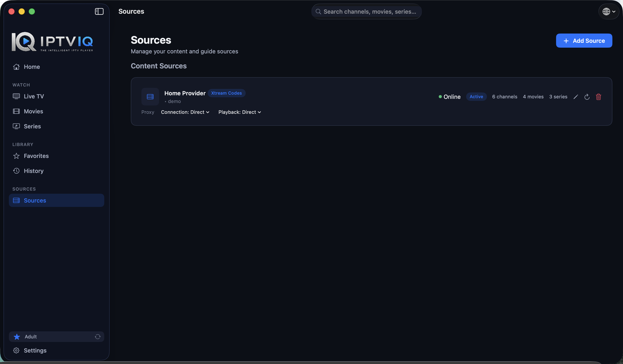The image size is (623, 364).
Task: Open watch History
Action: [x=56, y=171]
